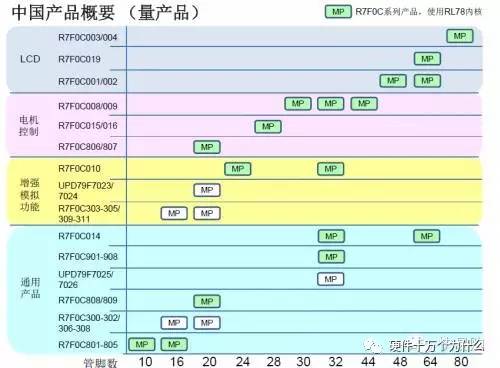Click R7F0C008/009 MP badge under 30 pins
The width and height of the screenshot is (500, 368).
(298, 104)
